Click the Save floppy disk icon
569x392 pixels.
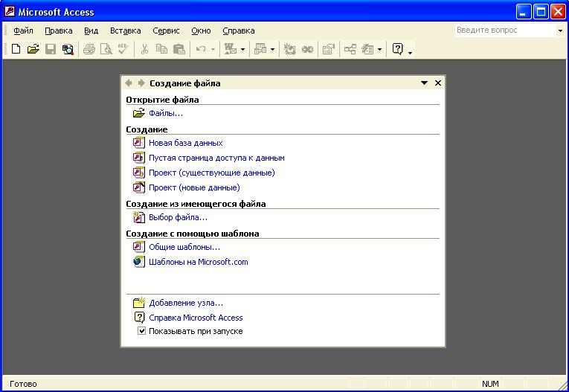51,49
